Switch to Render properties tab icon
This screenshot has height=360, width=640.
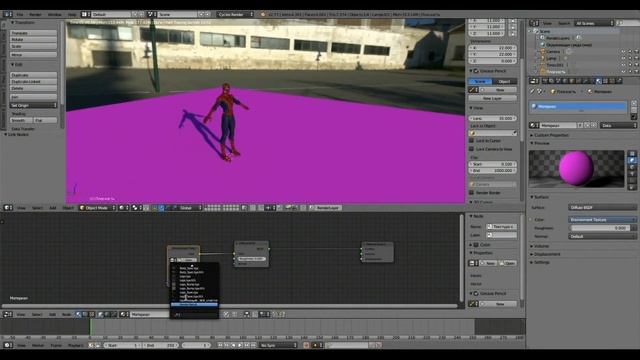pos(544,81)
